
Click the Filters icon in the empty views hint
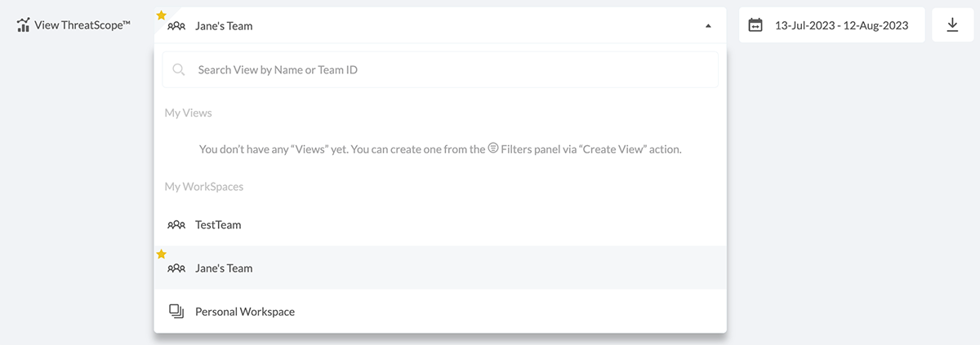[493, 148]
